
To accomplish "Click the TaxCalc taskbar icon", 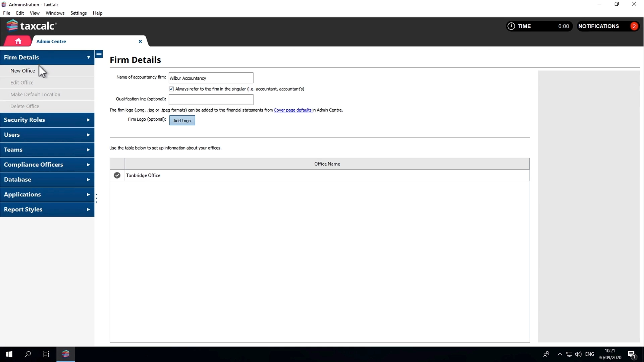I will pyautogui.click(x=65, y=354).
